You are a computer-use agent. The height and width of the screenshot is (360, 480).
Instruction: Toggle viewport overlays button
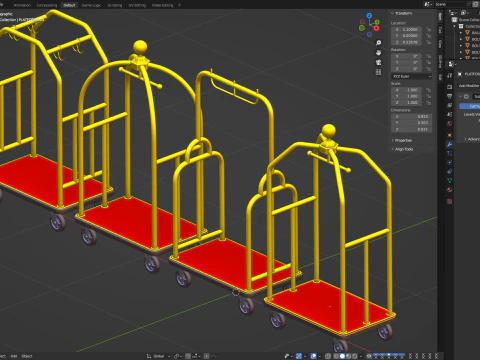point(313,356)
